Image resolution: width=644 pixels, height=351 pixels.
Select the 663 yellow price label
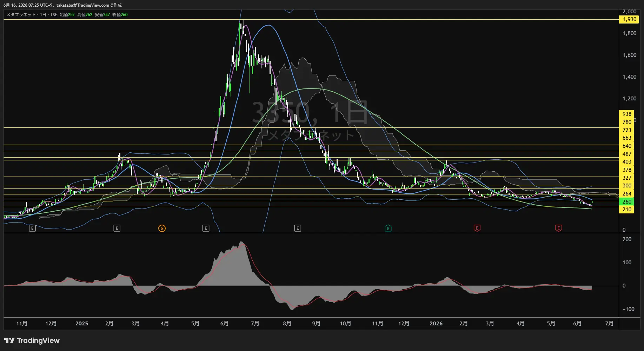627,138
